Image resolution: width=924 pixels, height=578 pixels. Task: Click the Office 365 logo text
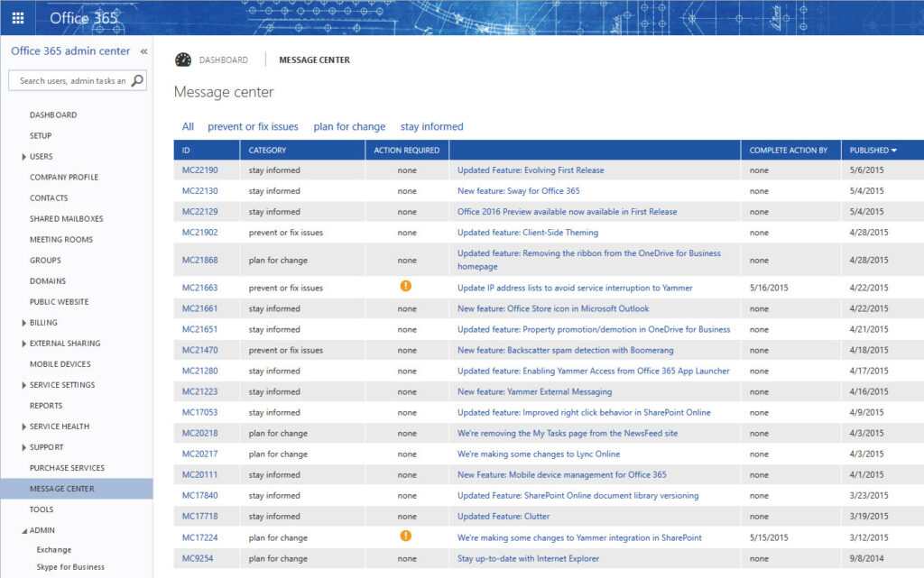click(x=84, y=18)
